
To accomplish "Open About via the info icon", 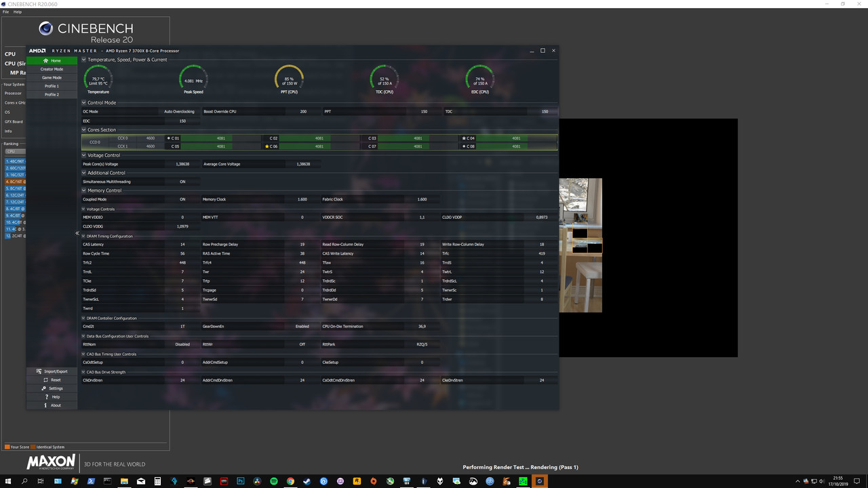I will click(x=45, y=405).
